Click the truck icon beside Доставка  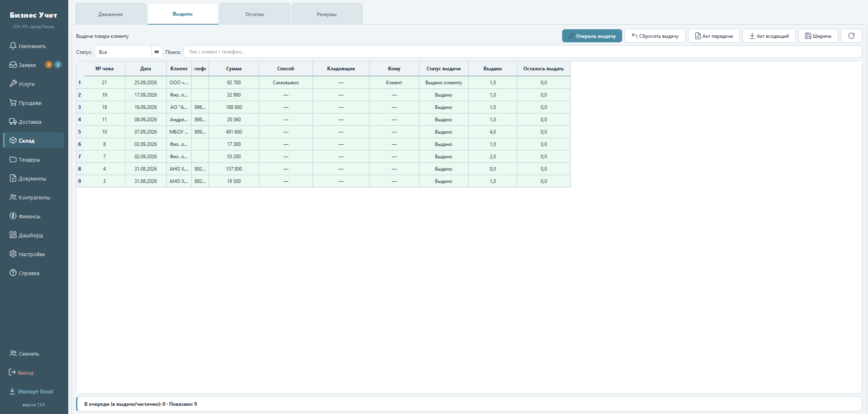click(13, 121)
